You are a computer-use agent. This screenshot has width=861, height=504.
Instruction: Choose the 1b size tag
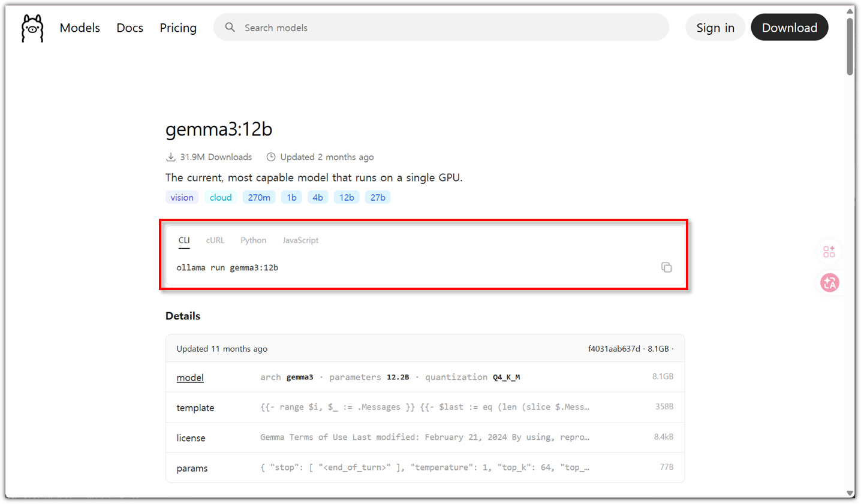tap(291, 197)
